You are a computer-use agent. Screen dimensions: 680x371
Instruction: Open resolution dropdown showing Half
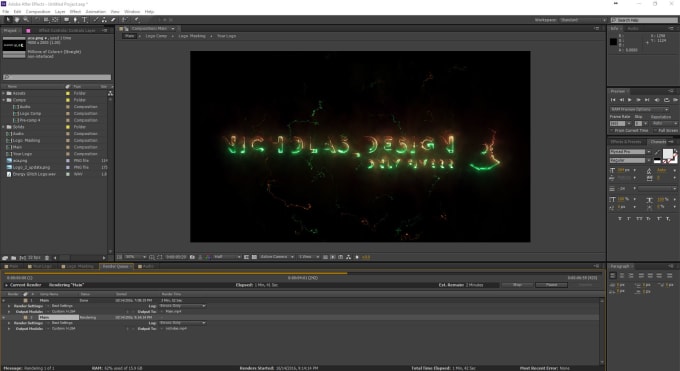pyautogui.click(x=227, y=257)
